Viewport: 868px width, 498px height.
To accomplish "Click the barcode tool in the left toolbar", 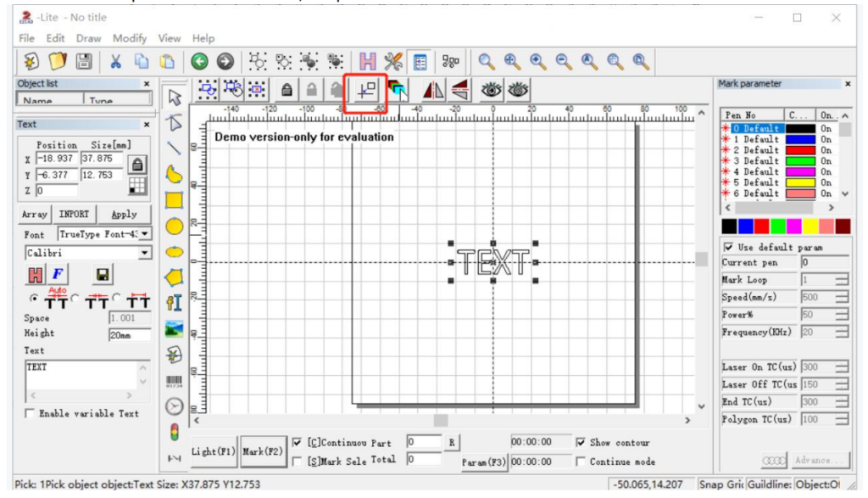I will (174, 381).
